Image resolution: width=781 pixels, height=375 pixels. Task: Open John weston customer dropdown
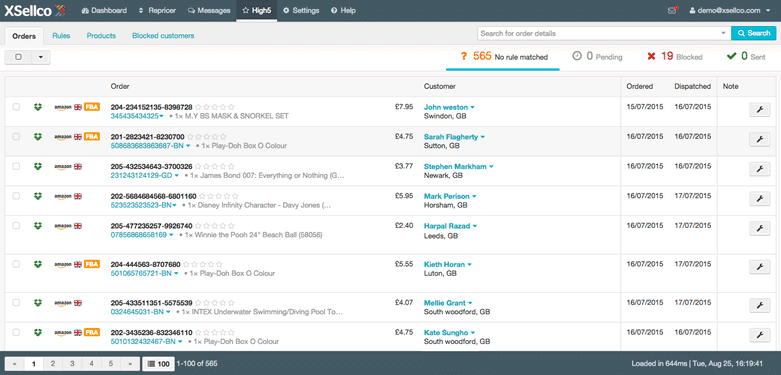point(473,108)
